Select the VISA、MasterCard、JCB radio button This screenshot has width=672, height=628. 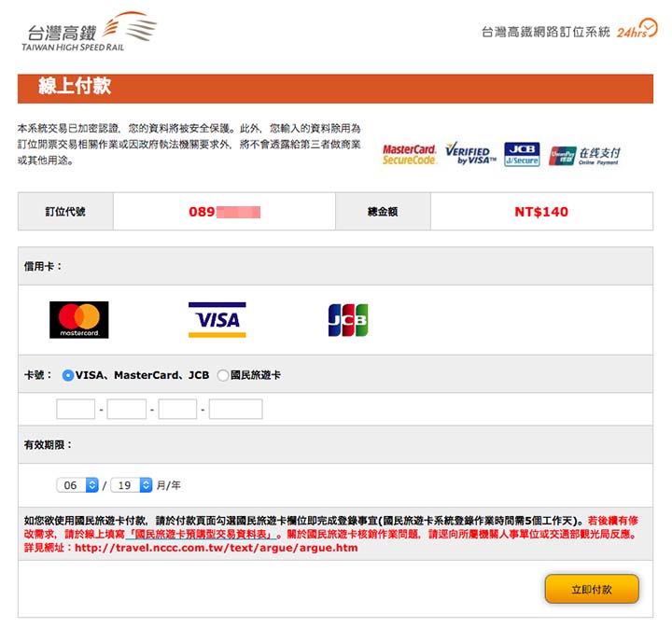(x=68, y=375)
